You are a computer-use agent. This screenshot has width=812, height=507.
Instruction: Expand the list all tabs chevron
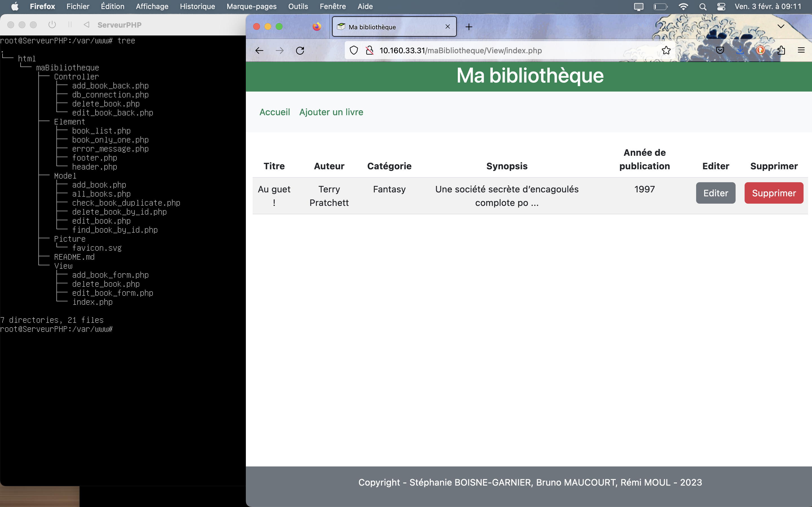point(781,26)
